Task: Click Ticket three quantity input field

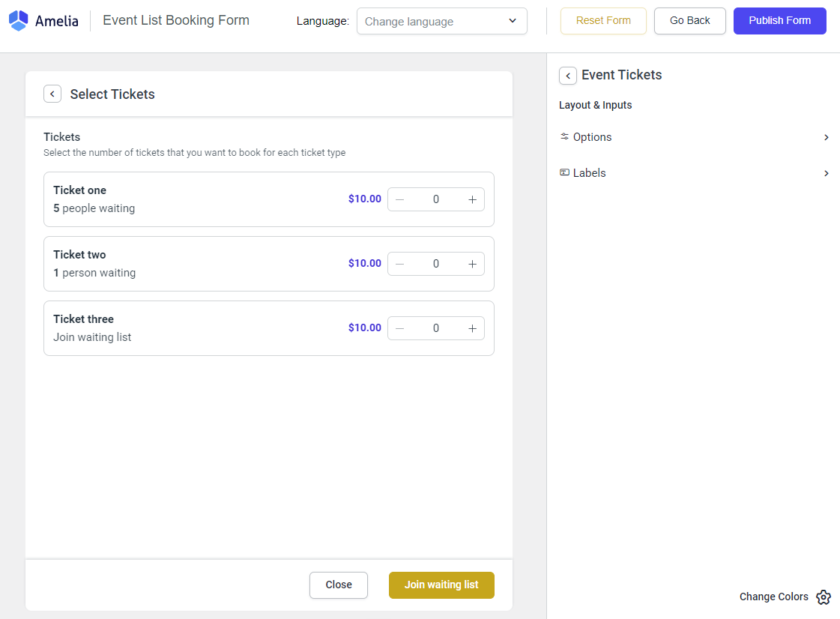Action: (436, 328)
